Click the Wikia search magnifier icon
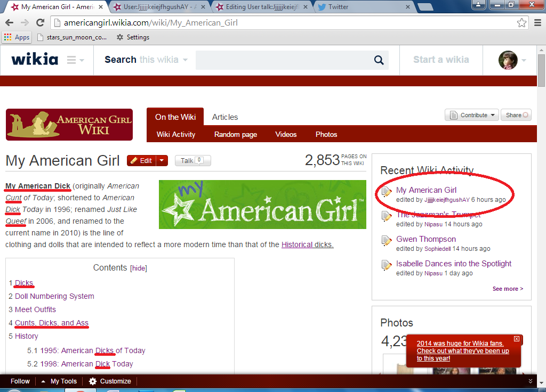Image resolution: width=546 pixels, height=392 pixels. point(379,60)
